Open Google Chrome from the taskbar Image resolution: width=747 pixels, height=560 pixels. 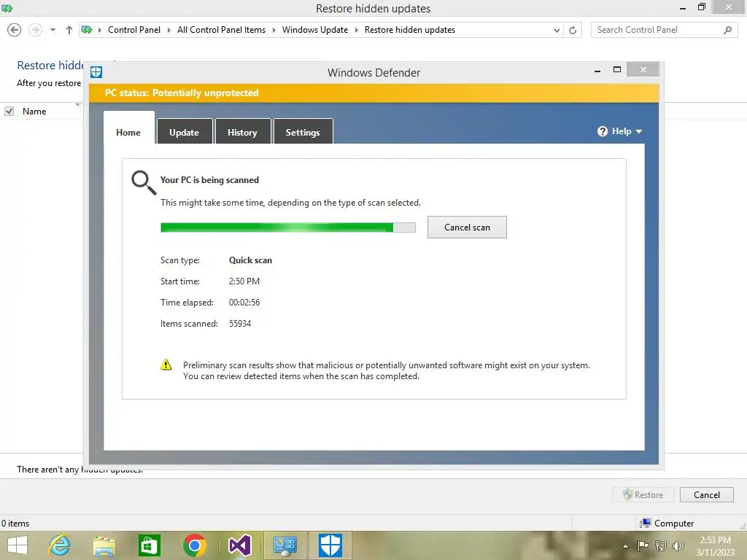coord(194,545)
